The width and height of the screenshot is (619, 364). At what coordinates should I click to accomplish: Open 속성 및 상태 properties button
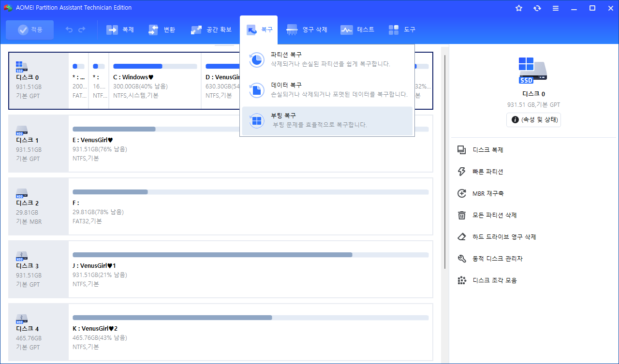pyautogui.click(x=533, y=119)
